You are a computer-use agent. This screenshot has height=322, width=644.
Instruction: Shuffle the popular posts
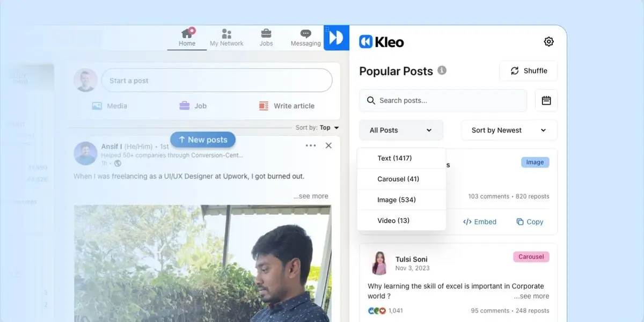[x=529, y=71]
